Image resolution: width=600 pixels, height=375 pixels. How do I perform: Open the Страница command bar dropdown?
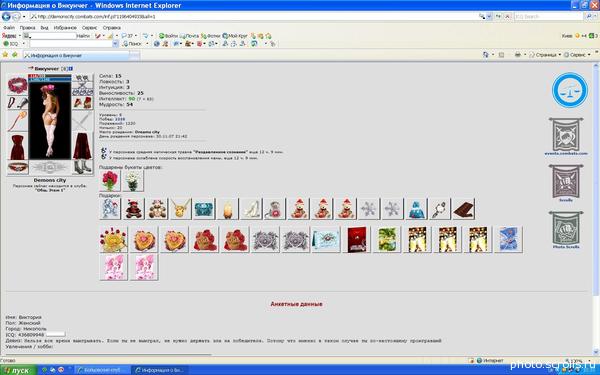545,55
